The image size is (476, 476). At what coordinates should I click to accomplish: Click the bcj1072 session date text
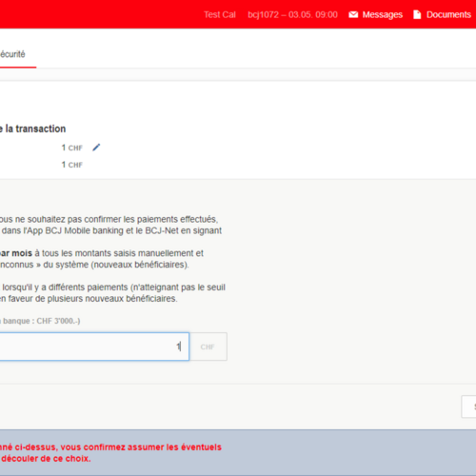[292, 14]
